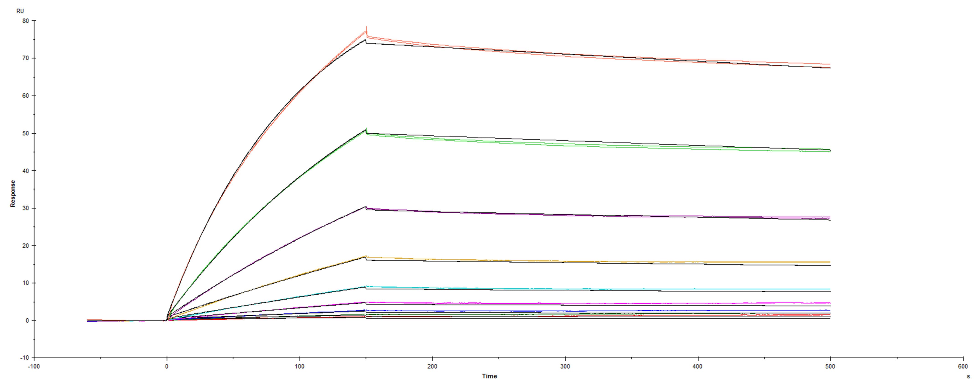Screen dimensions: 980x387
Task: Click the 80 tick label on the y-axis
Action: click(26, 20)
